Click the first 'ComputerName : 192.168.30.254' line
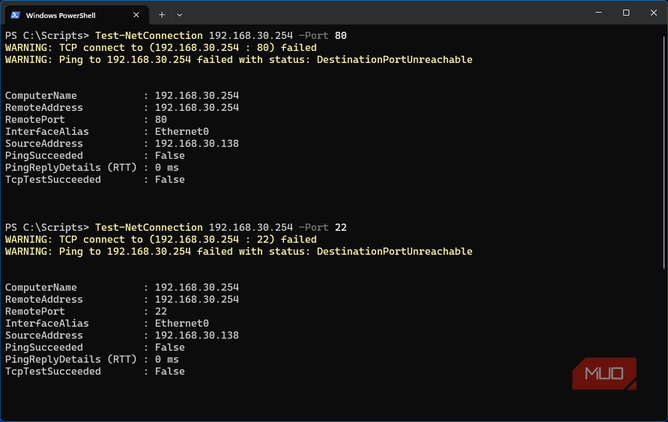This screenshot has height=422, width=668. pos(122,96)
